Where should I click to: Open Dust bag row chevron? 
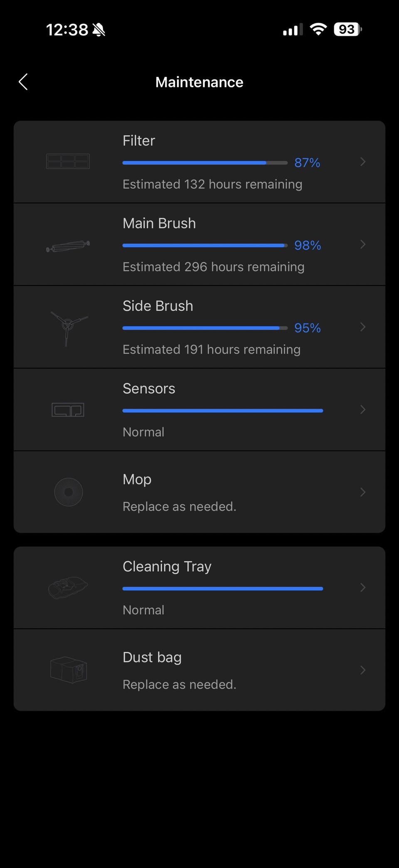coord(363,670)
